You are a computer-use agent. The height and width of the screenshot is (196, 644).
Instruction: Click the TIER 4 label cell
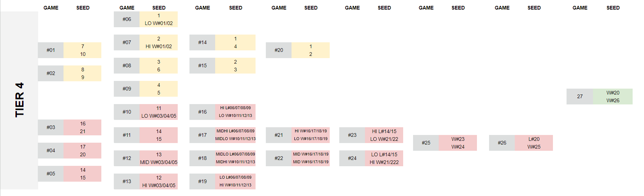click(19, 100)
